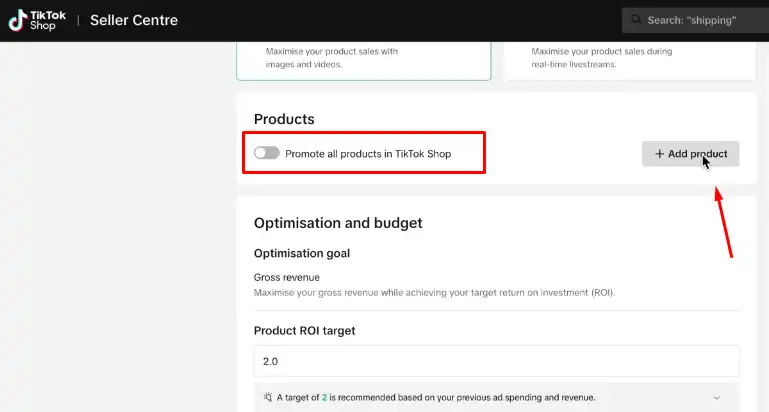Expand the ROI recommendation chevron

pos(717,398)
